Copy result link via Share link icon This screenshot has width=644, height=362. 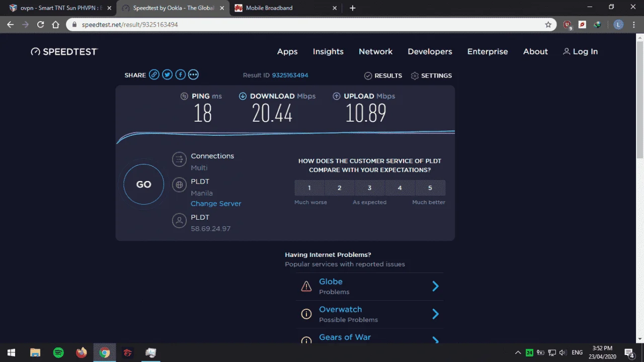pyautogui.click(x=154, y=75)
